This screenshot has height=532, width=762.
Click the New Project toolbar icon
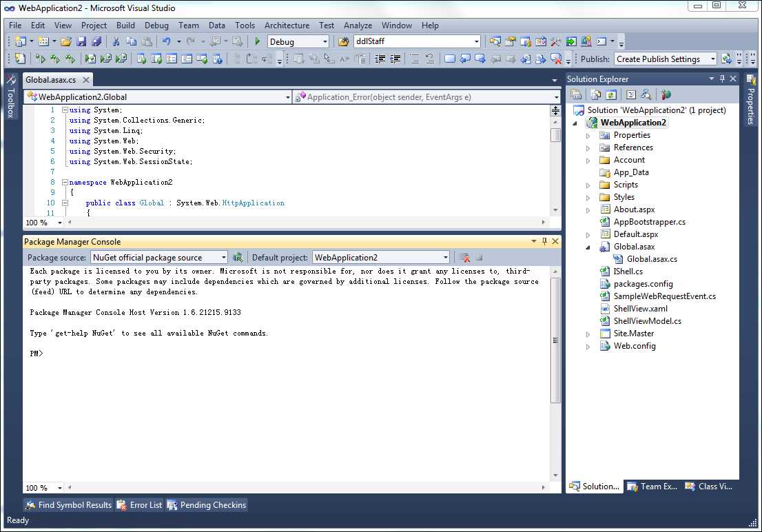pyautogui.click(x=20, y=42)
